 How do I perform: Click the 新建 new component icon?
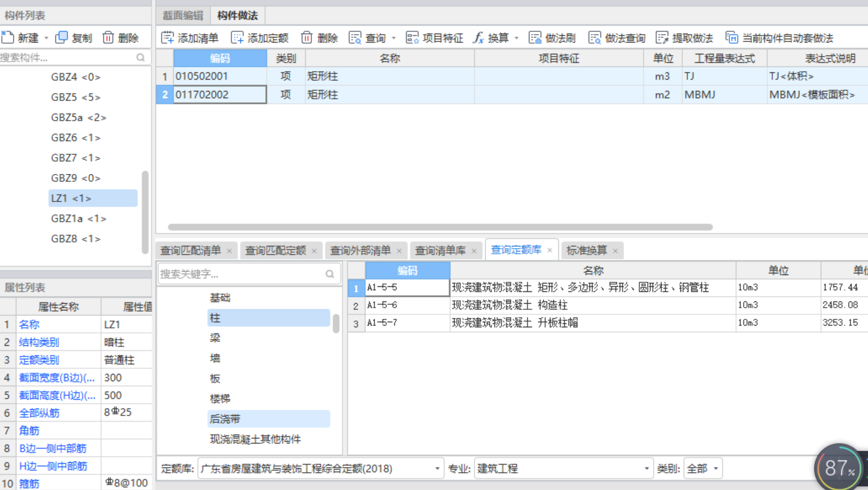pyautogui.click(x=8, y=38)
